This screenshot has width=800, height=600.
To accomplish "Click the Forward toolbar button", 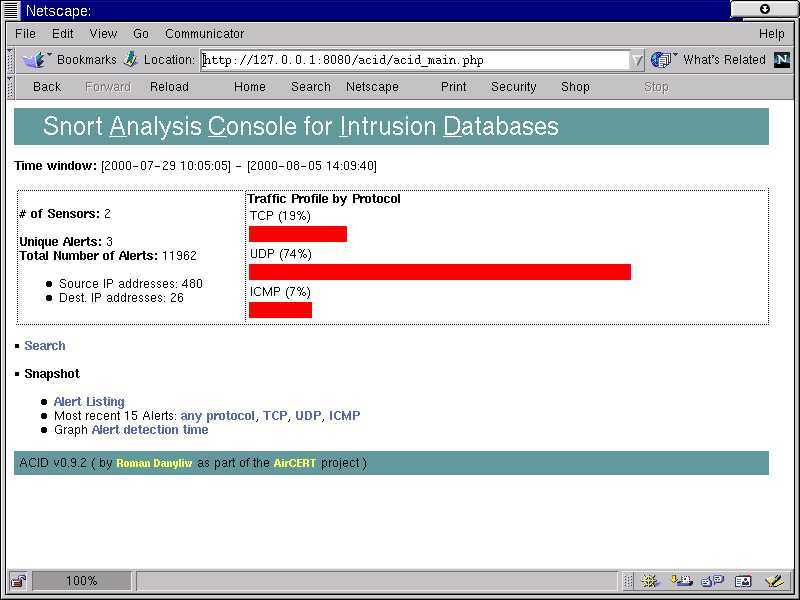I will (108, 87).
